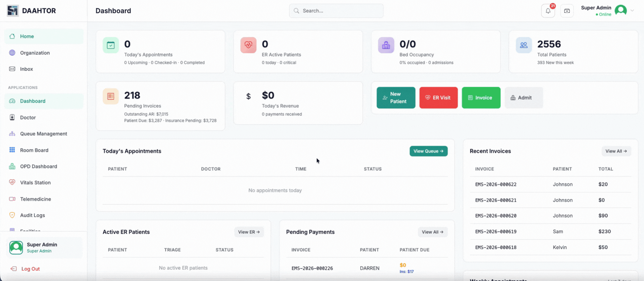Click invoice EMS-2026-000619 for Sam
The width and height of the screenshot is (644, 281).
[x=496, y=232]
